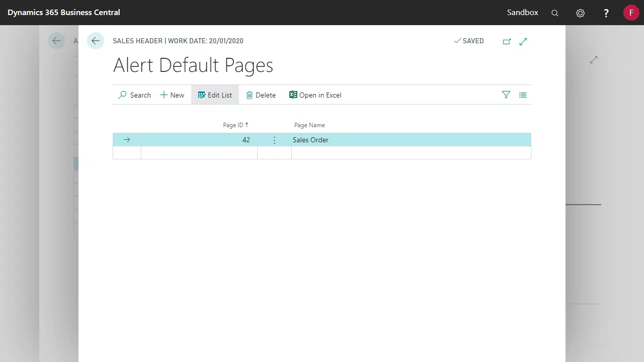Toggle the filter pane funnel icon
Screen dimensions: 644x362
506,95
